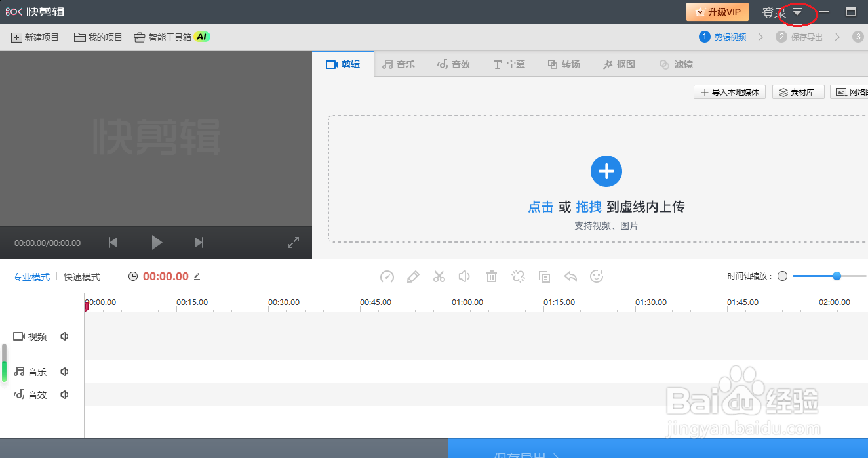Click the 升级VIP button

click(x=717, y=12)
